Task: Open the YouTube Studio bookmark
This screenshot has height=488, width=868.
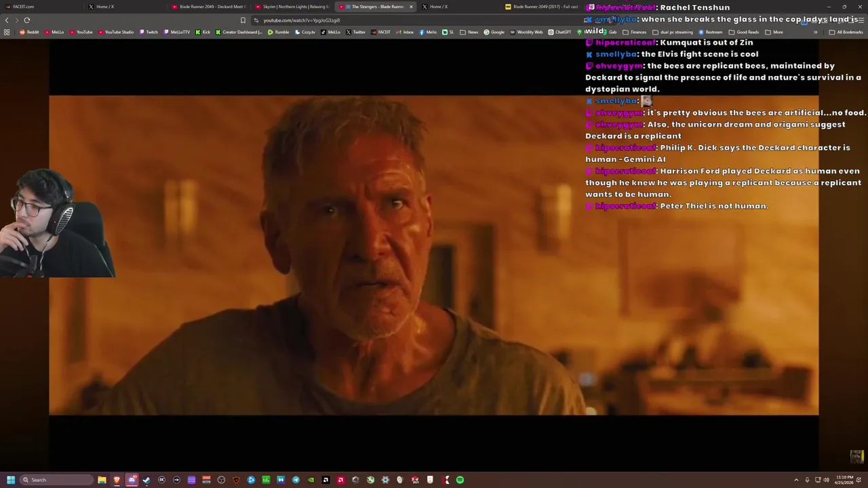Action: pos(116,32)
